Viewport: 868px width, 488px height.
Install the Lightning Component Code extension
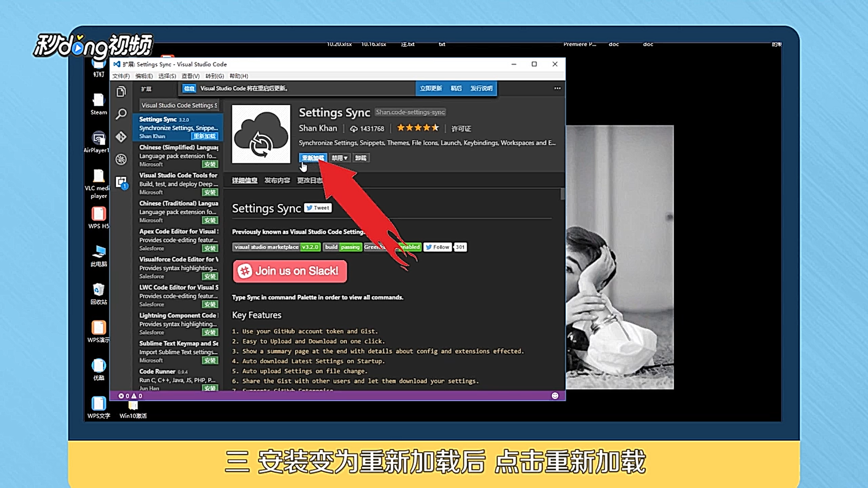click(x=210, y=332)
